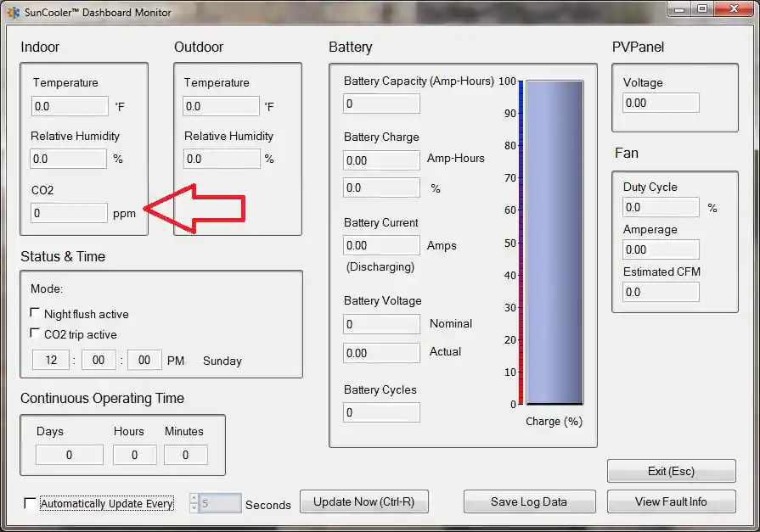The width and height of the screenshot is (760, 532).
Task: Select the Fan Duty Cycle field
Action: (x=661, y=207)
